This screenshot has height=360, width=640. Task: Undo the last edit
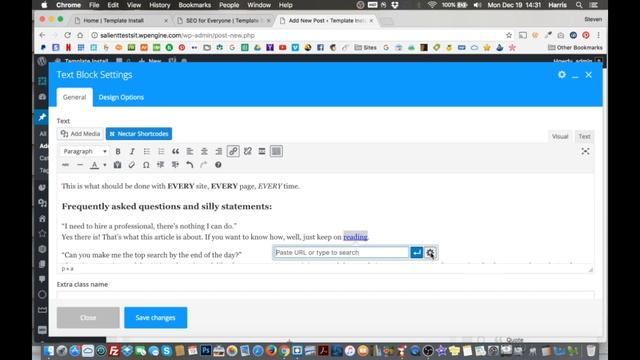pos(189,165)
